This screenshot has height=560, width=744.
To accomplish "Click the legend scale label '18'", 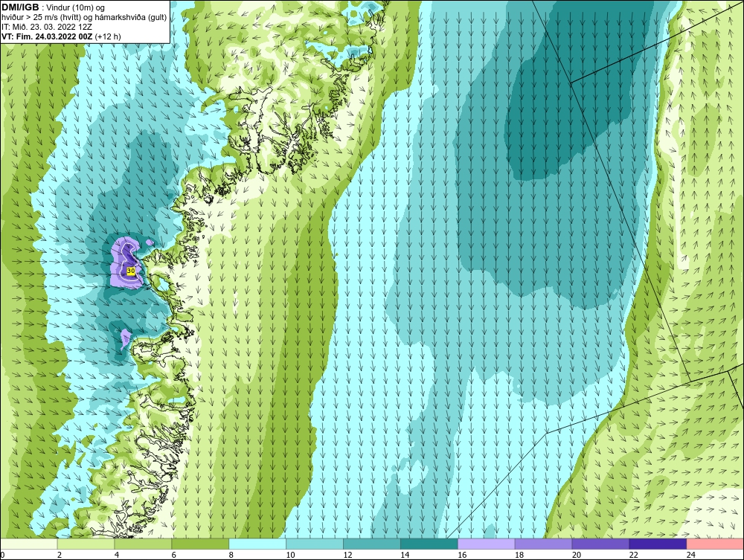I will pos(519,555).
